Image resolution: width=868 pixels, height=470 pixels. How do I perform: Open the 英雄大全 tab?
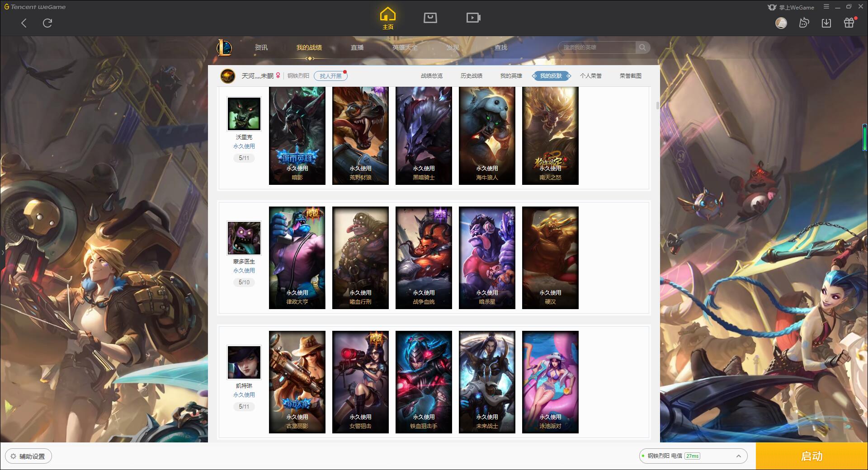(405, 47)
